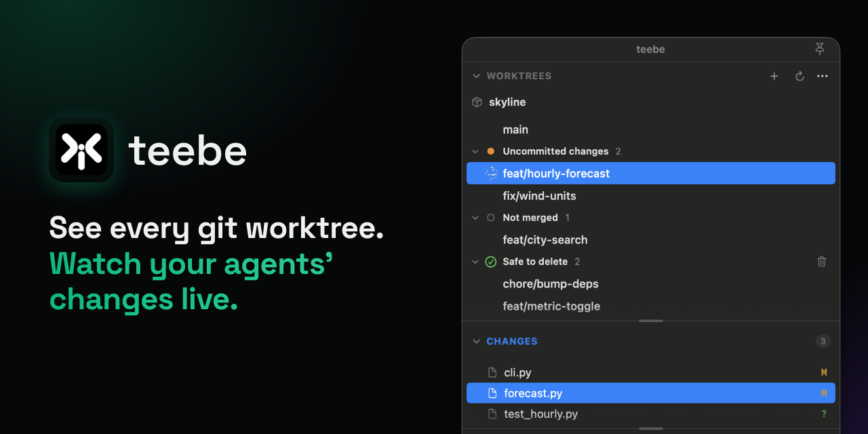Click the pin icon in teebe title bar
Screen dimensions: 868x434
coord(820,50)
